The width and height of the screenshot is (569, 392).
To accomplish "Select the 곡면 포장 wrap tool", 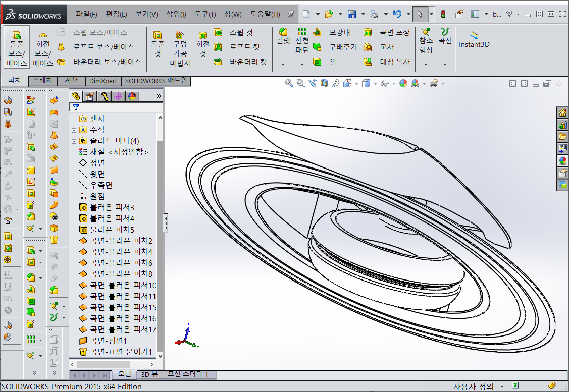I will click(x=386, y=32).
